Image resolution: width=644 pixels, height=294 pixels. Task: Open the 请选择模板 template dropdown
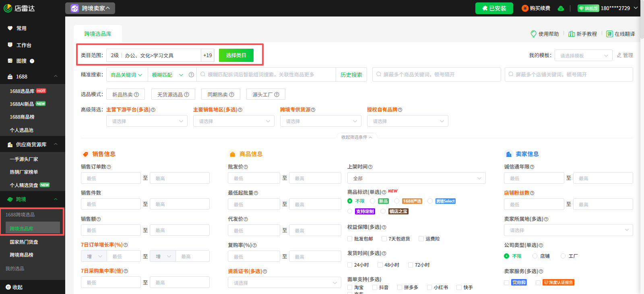pyautogui.click(x=584, y=56)
